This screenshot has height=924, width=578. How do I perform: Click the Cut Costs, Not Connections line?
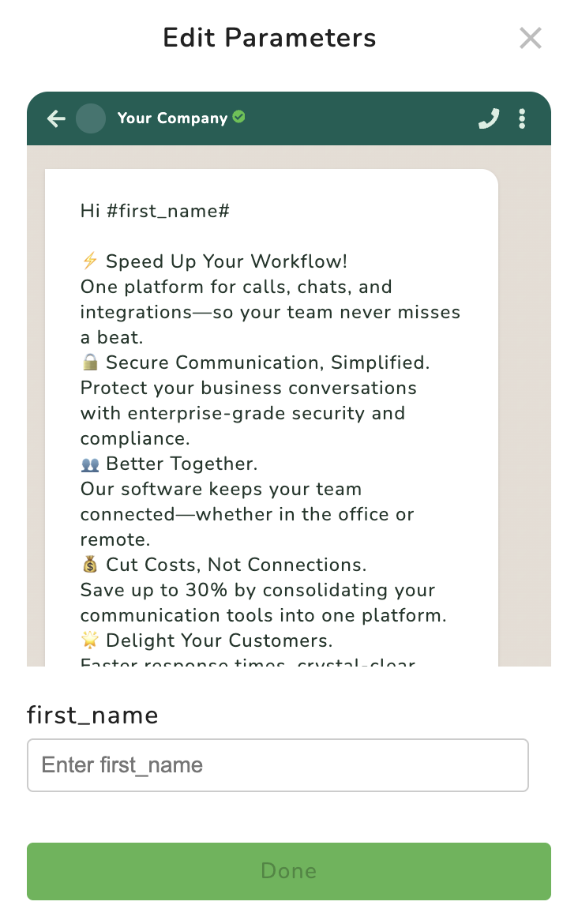coord(236,565)
